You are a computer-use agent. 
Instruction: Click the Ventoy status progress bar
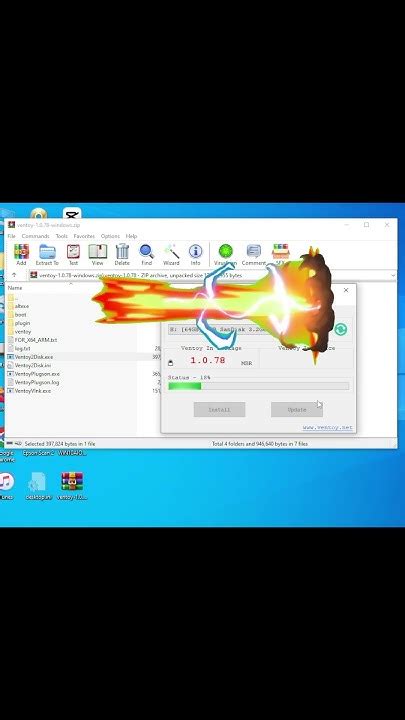[259, 386]
